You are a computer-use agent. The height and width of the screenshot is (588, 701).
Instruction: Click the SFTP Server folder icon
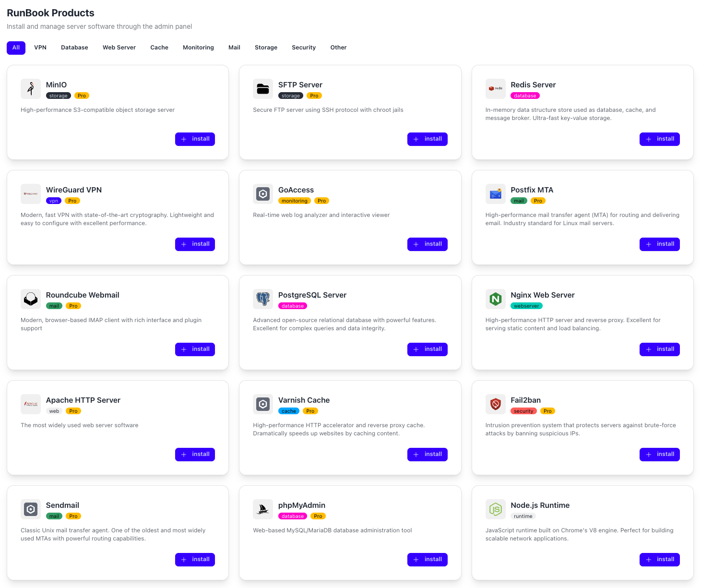click(263, 89)
